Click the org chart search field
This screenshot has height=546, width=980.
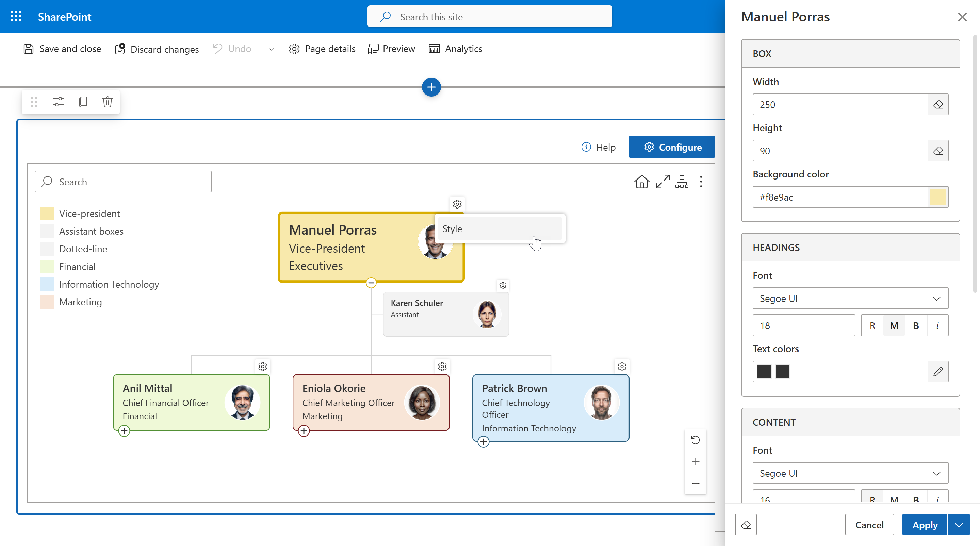pos(122,181)
